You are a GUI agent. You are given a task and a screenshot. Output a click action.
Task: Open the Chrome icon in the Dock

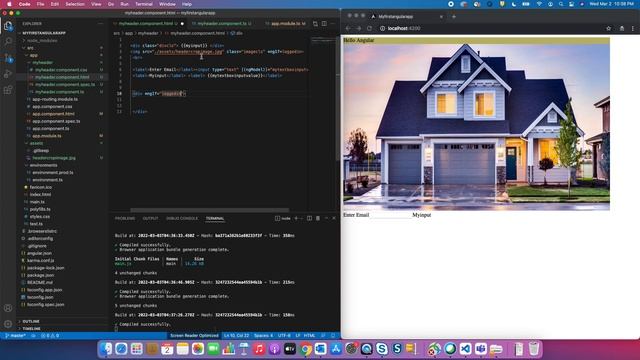click(x=305, y=349)
